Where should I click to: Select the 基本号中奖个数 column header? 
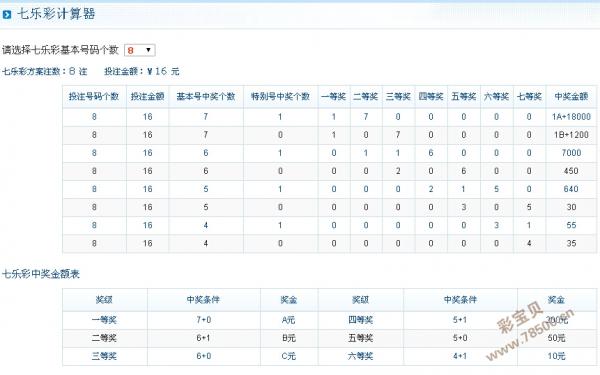coord(206,96)
